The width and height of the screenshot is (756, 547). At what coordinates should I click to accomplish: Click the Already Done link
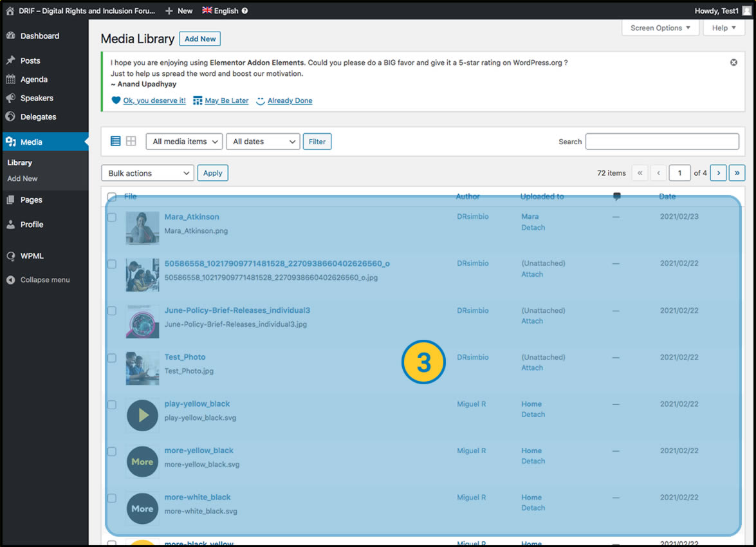pyautogui.click(x=290, y=100)
